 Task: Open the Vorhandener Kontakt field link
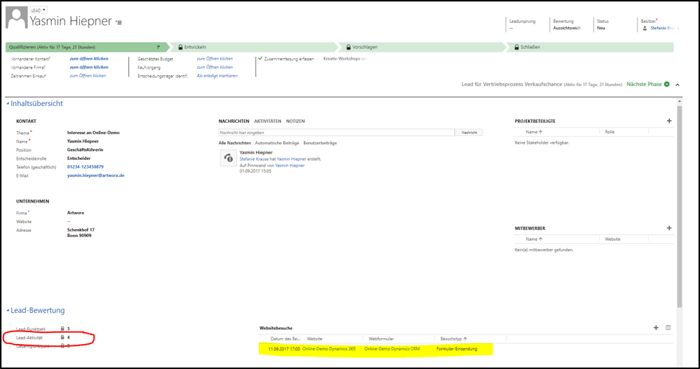[x=89, y=58]
